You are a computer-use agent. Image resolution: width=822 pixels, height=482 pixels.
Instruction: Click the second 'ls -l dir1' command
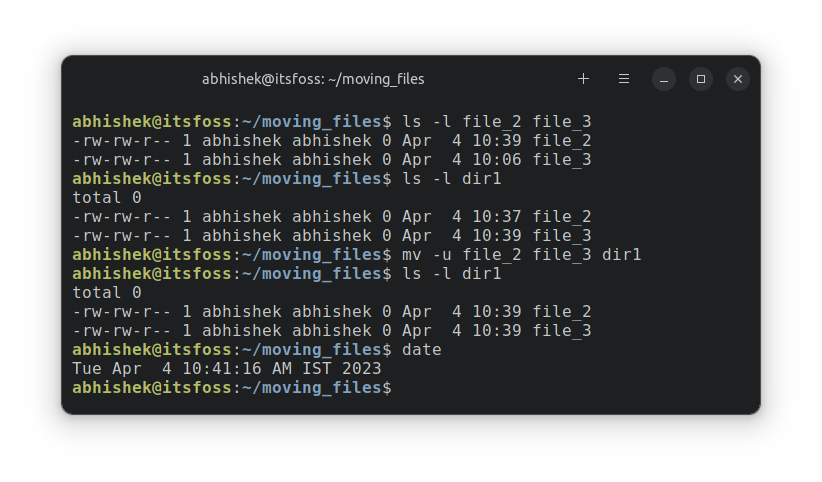451,274
